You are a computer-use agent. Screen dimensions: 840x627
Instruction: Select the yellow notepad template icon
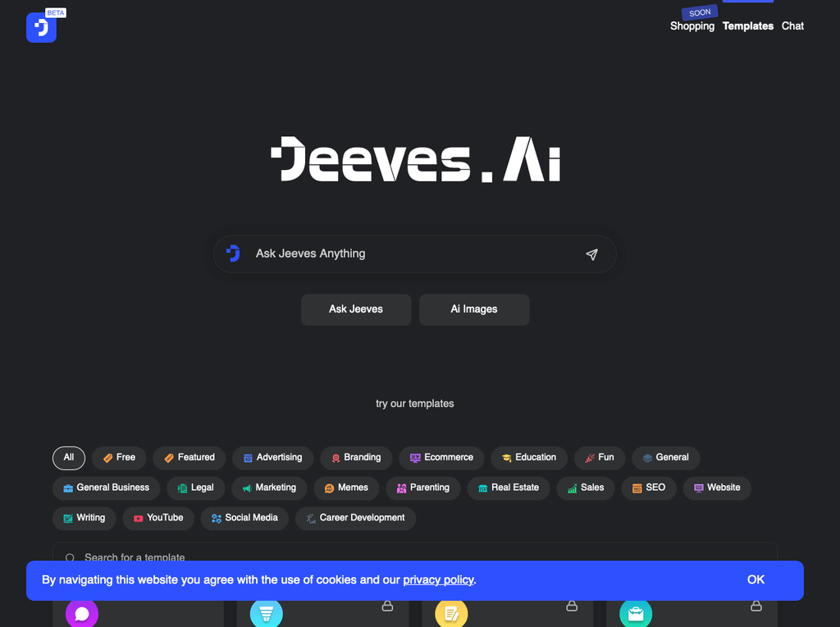pyautogui.click(x=450, y=613)
